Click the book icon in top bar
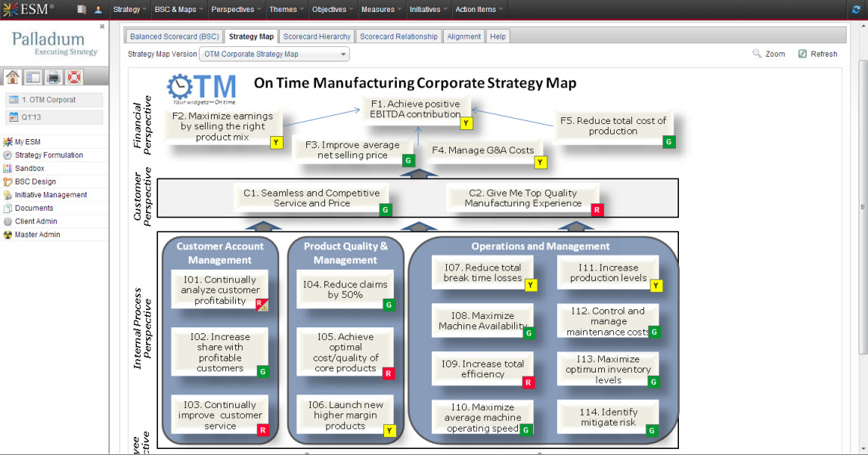 click(82, 9)
